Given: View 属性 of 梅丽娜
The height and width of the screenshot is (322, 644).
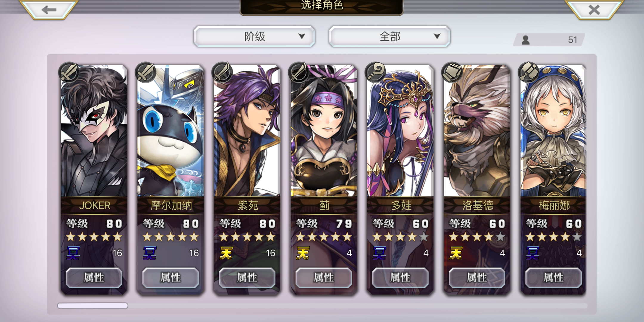Looking at the screenshot, I should point(554,278).
